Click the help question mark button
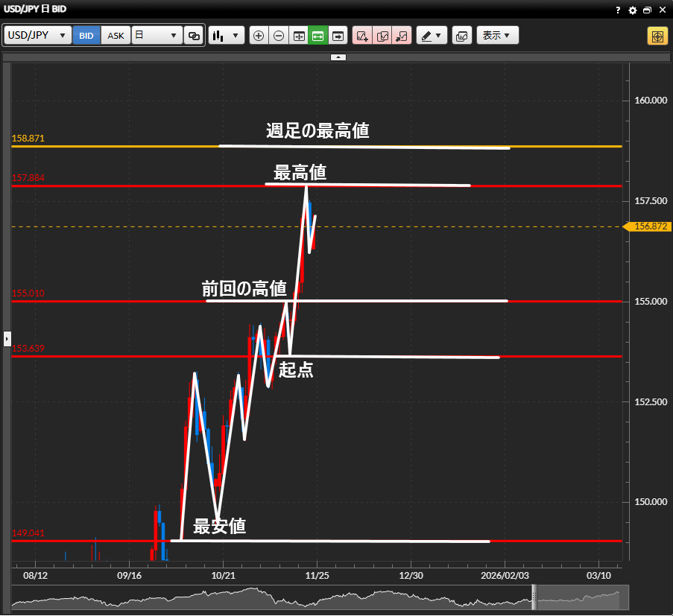The image size is (673, 616). [618, 10]
